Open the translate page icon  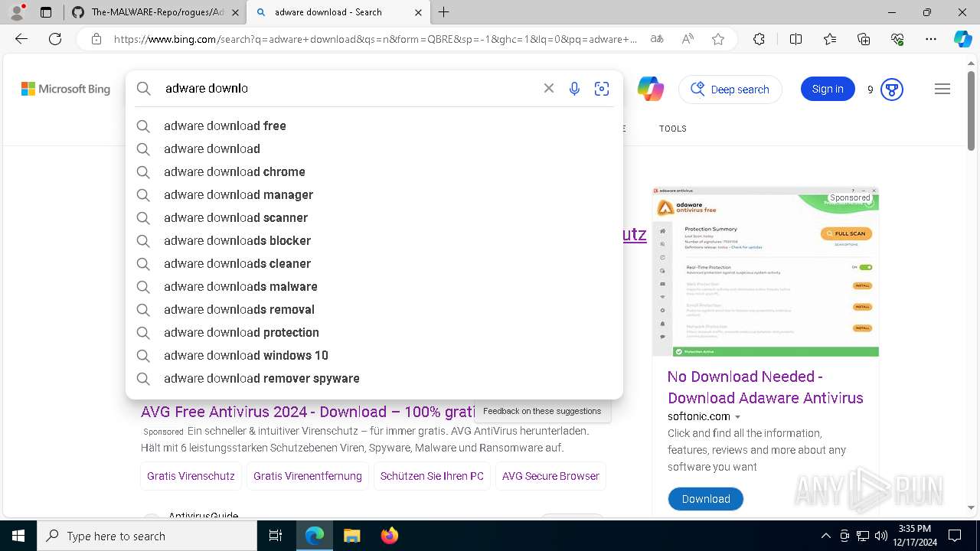pos(657,39)
